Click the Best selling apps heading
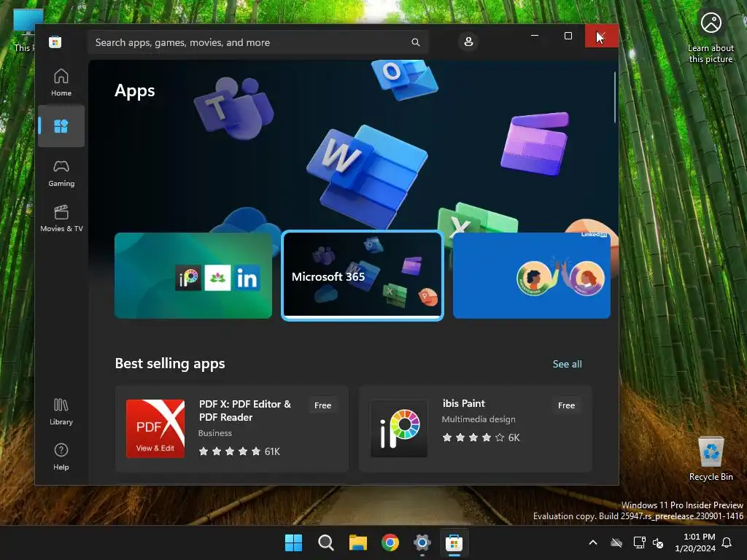 [170, 364]
